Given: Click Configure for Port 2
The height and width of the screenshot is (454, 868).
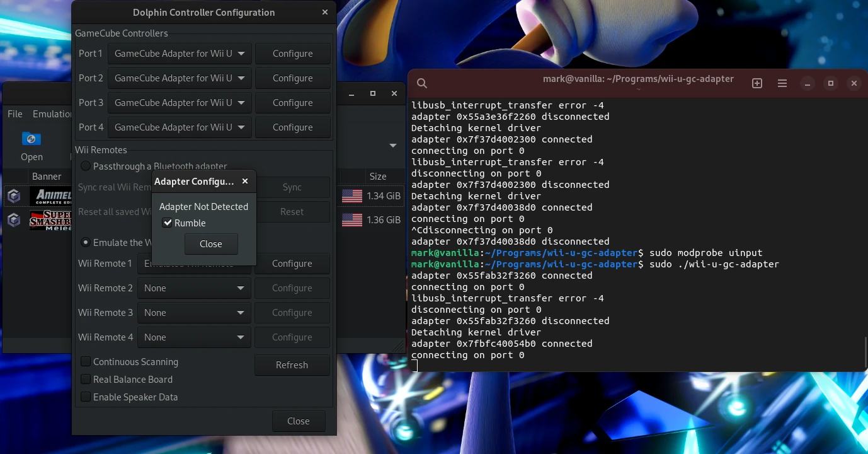Looking at the screenshot, I should click(292, 78).
